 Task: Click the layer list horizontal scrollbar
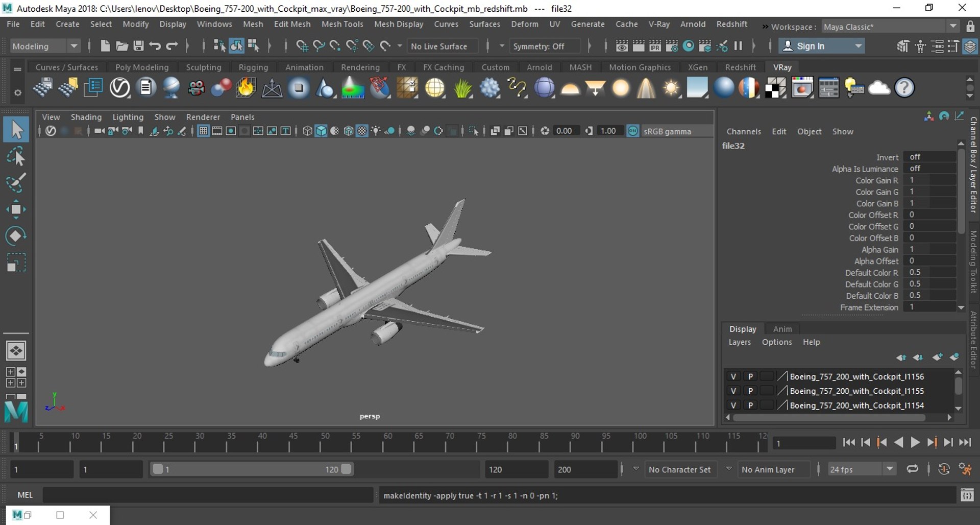point(829,417)
